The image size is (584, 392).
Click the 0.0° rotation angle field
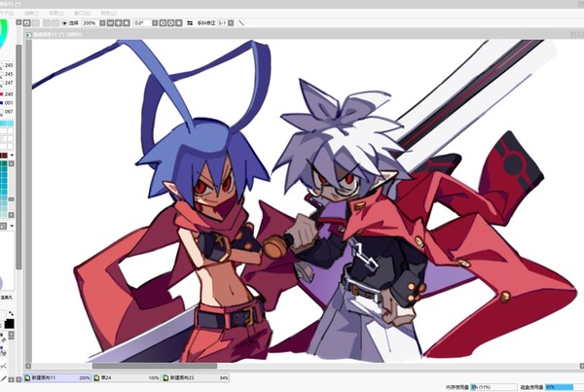(x=142, y=23)
